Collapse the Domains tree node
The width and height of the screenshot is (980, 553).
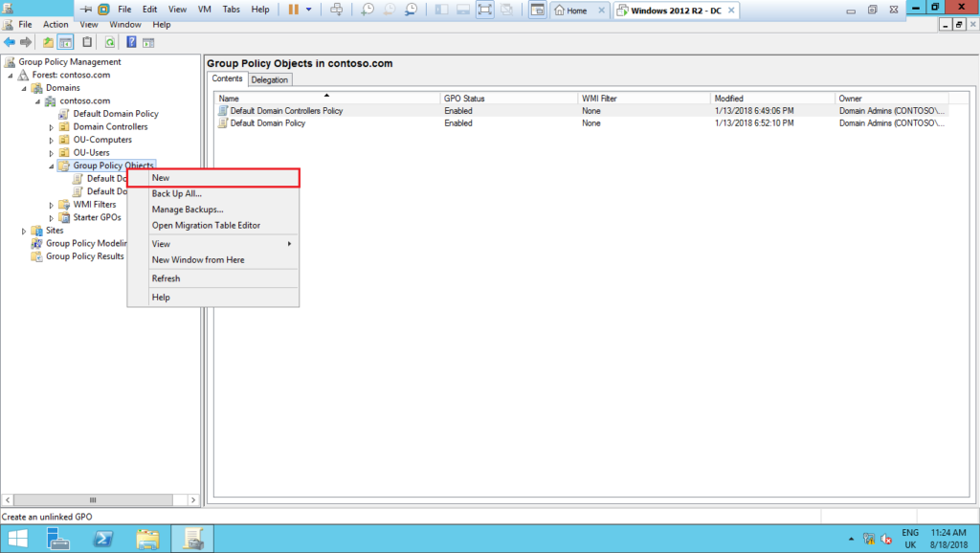tap(24, 88)
